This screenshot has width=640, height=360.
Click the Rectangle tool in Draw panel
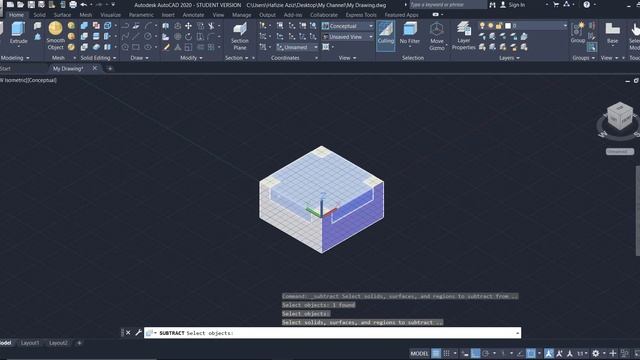136,47
